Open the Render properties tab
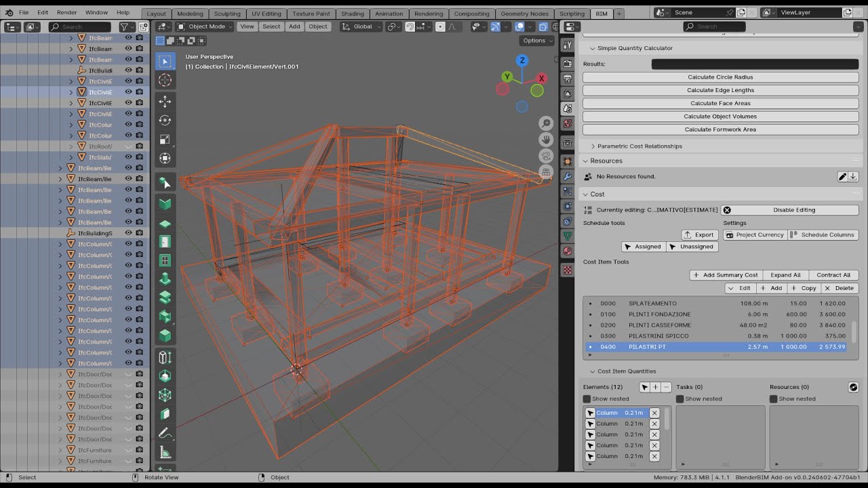The image size is (868, 488). [568, 64]
